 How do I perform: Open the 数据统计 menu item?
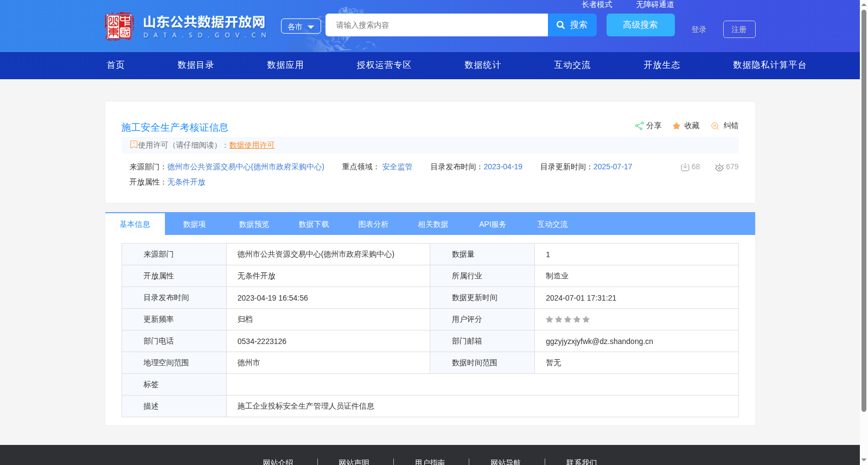tap(483, 65)
